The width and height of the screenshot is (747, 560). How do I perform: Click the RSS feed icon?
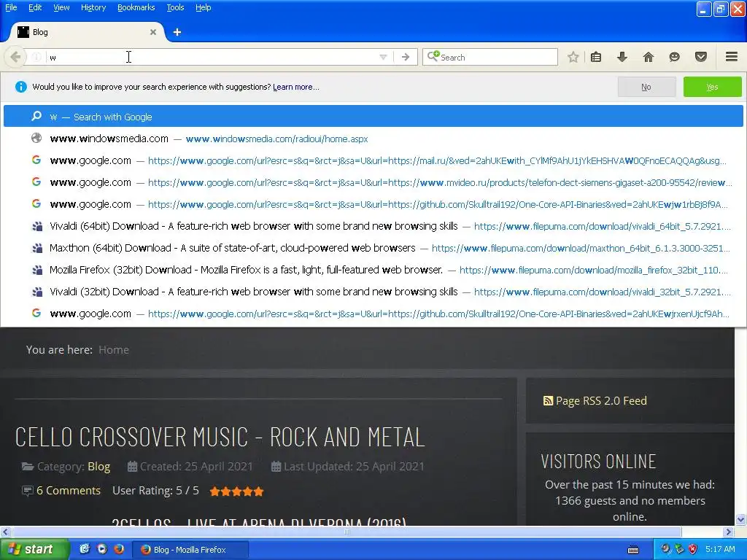tap(548, 401)
